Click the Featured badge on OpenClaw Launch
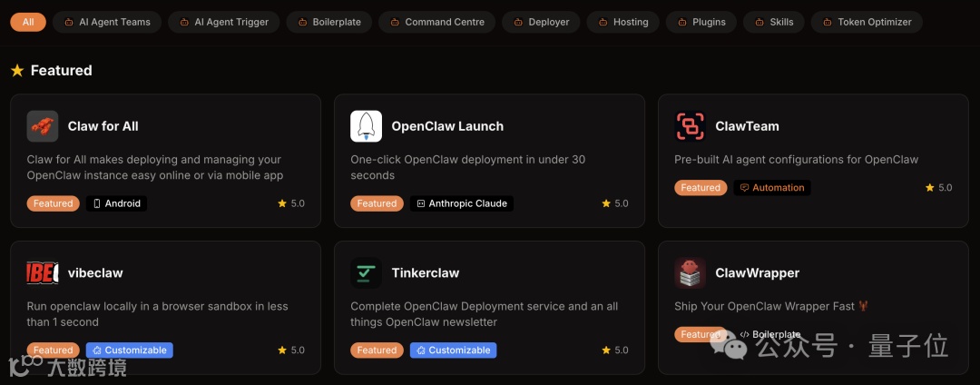980x385 pixels. 377,203
